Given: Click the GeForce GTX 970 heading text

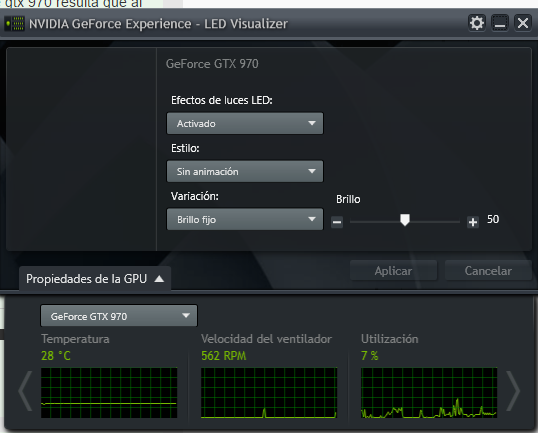Looking at the screenshot, I should (x=212, y=64).
